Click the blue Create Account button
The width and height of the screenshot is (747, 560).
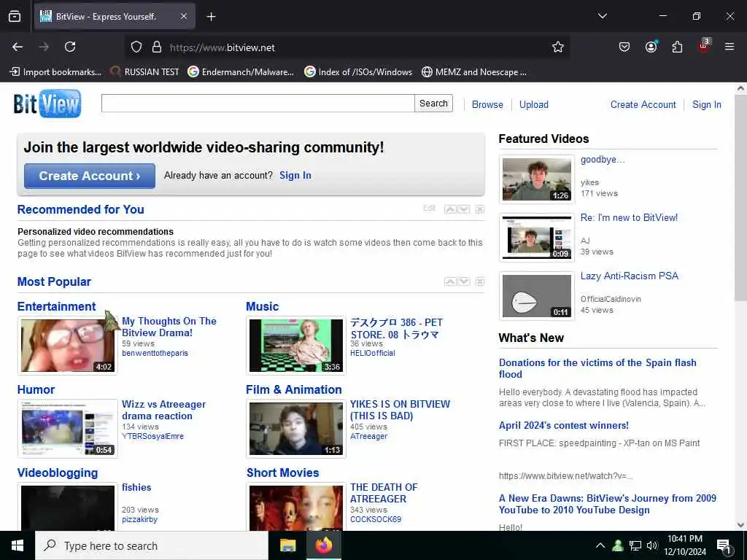point(90,176)
